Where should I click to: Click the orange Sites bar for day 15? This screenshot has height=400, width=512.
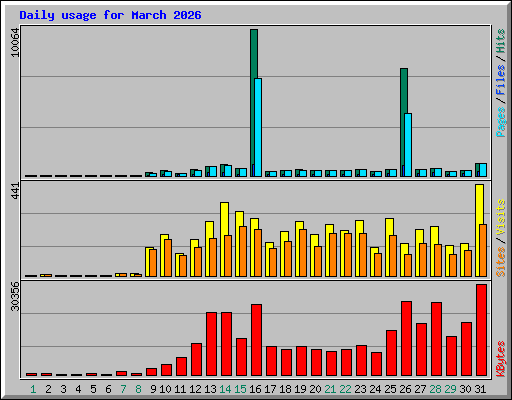pyautogui.click(x=243, y=251)
